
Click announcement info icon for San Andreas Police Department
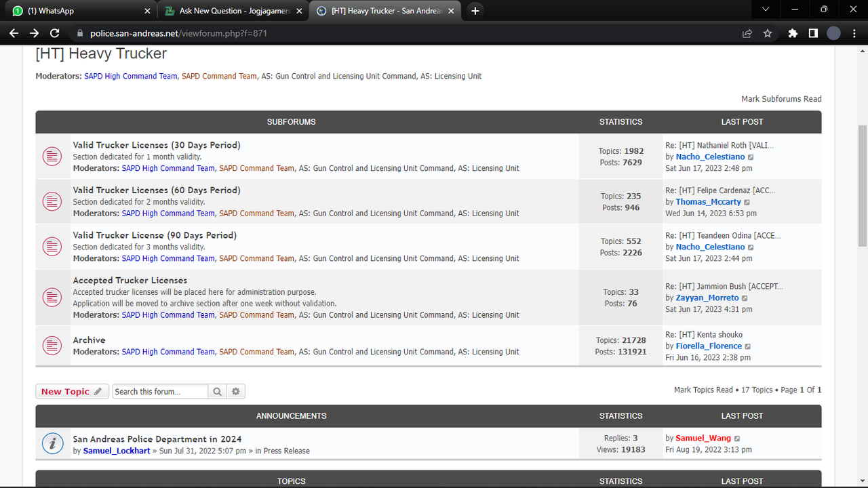(x=52, y=444)
